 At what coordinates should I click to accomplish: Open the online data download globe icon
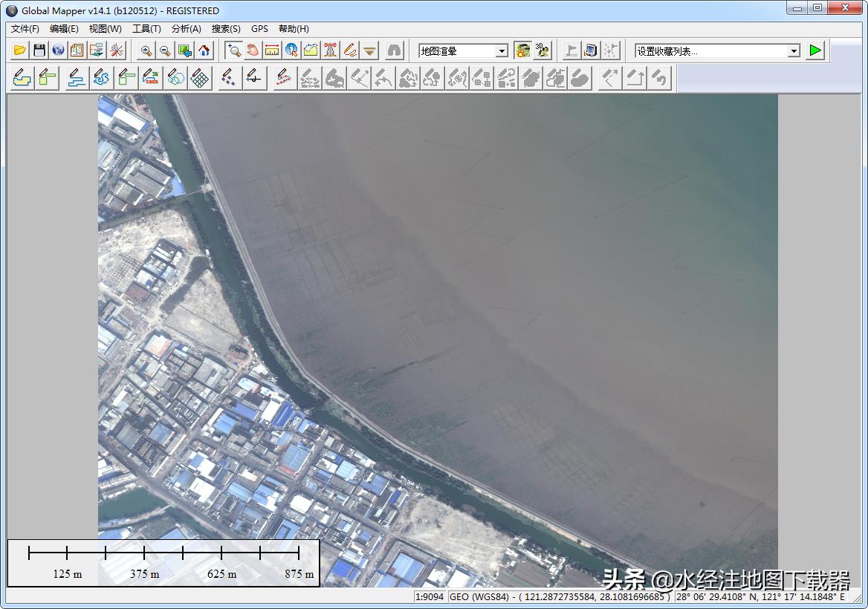coord(58,51)
